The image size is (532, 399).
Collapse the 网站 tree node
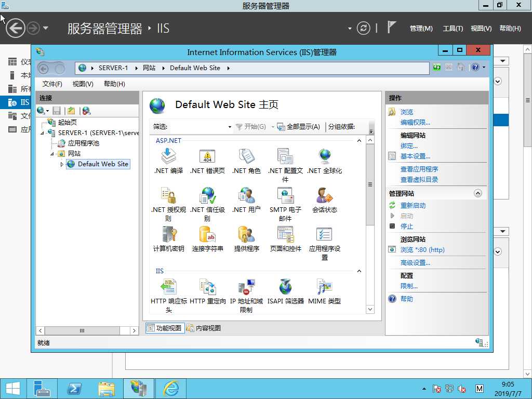click(52, 154)
